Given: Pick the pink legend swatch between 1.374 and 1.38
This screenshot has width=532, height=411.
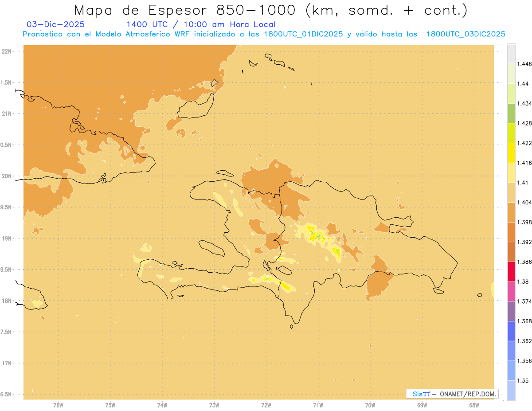Looking at the screenshot, I should pos(511,291).
